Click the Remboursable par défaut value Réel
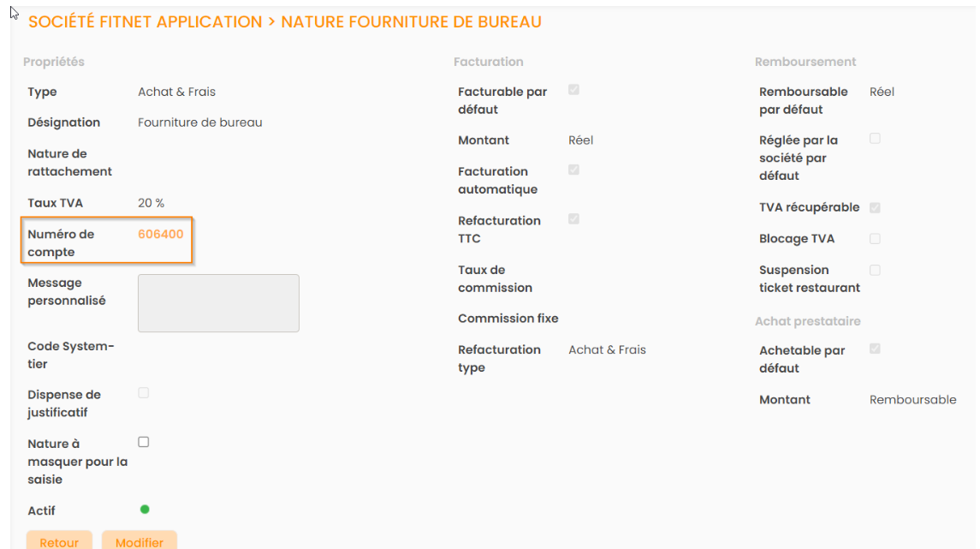Image resolution: width=980 pixels, height=549 pixels. click(882, 92)
